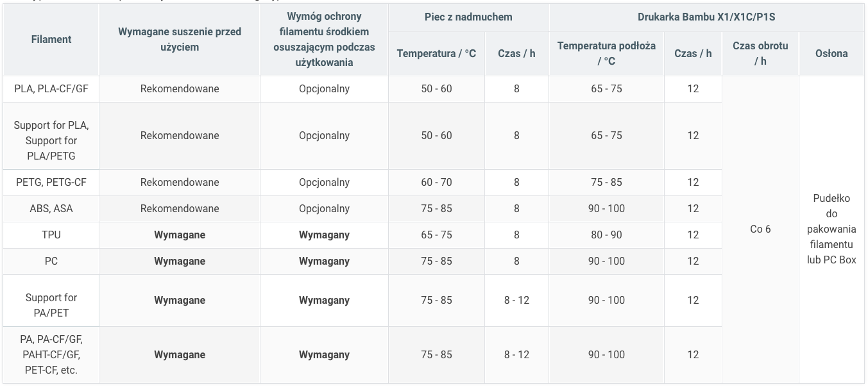868x389 pixels.
Task: Select the "Pudełko do pakowania filamentu" cell
Action: 831,229
